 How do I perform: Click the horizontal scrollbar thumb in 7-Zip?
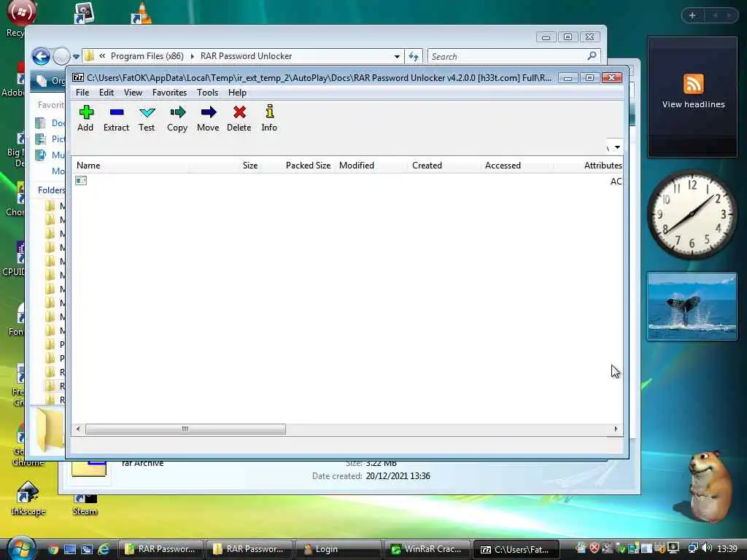(x=185, y=429)
